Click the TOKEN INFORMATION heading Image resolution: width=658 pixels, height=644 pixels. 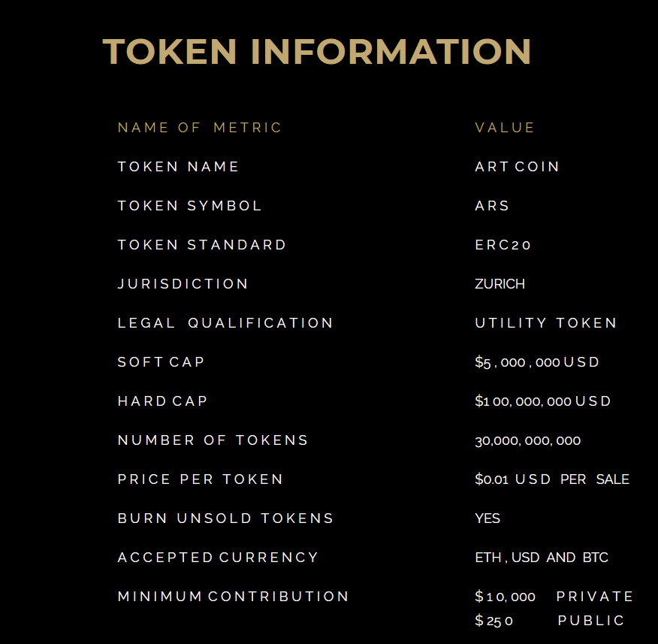[x=316, y=52]
